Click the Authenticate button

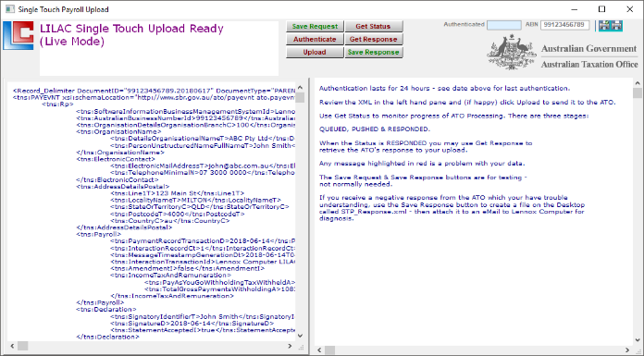click(x=315, y=40)
